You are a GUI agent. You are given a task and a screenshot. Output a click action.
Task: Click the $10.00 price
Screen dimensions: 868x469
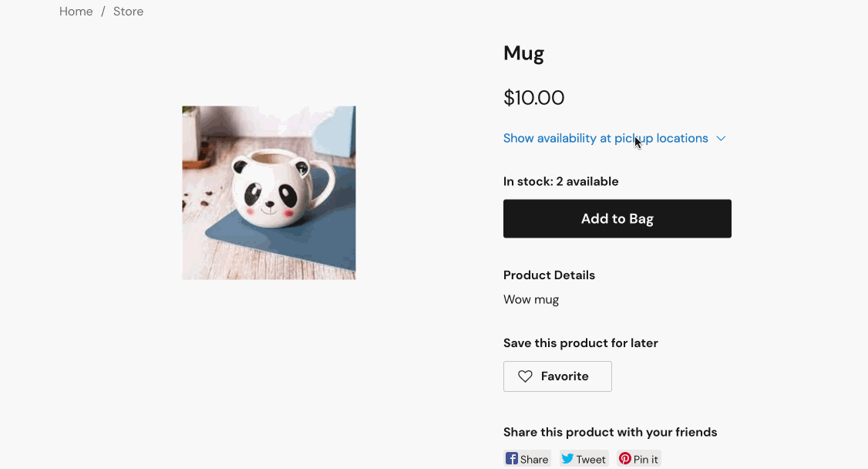click(x=534, y=98)
